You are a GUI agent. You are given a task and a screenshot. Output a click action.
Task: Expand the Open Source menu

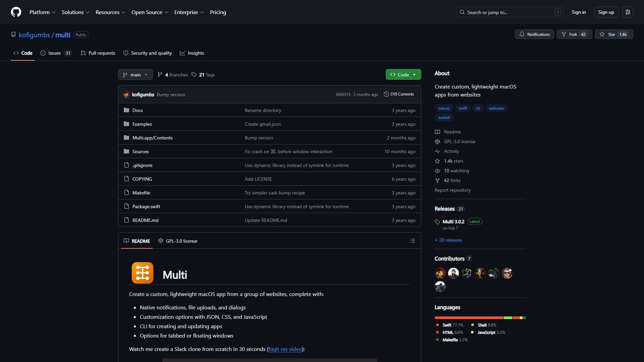150,12
